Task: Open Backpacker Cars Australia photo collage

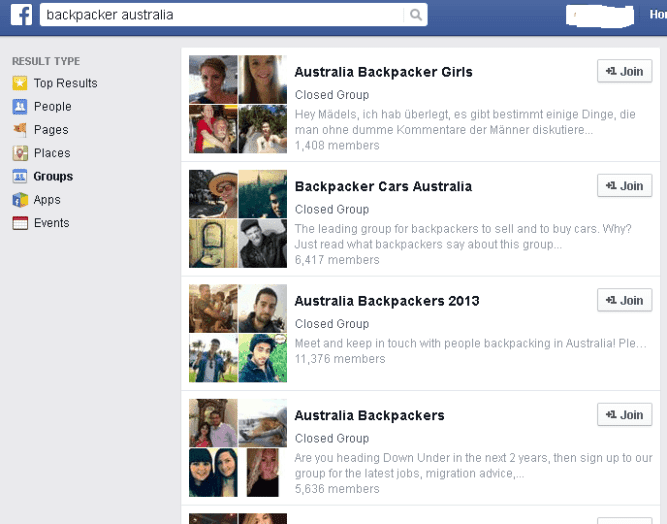Action: [238, 219]
